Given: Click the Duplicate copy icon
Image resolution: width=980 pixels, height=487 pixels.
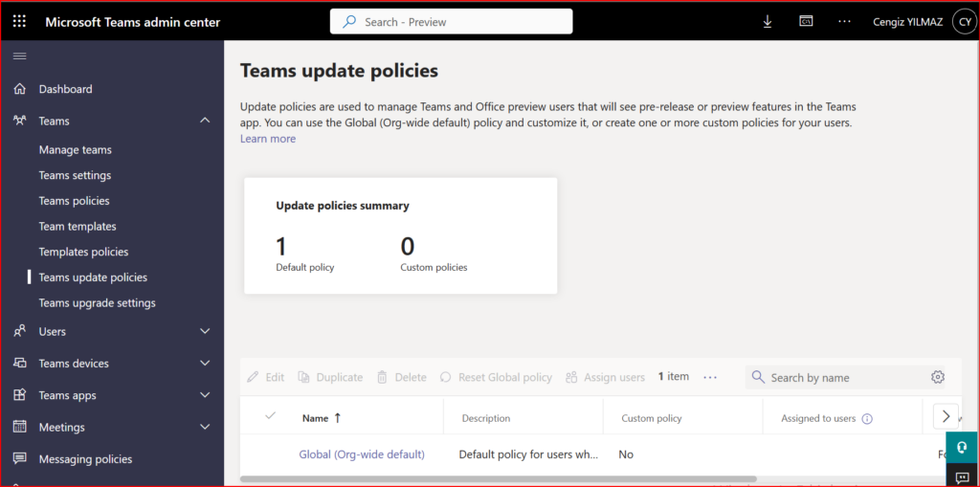Looking at the screenshot, I should click(303, 377).
